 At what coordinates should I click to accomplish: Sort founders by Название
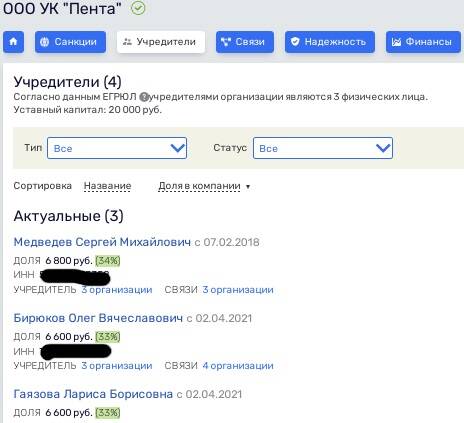pyautogui.click(x=107, y=186)
